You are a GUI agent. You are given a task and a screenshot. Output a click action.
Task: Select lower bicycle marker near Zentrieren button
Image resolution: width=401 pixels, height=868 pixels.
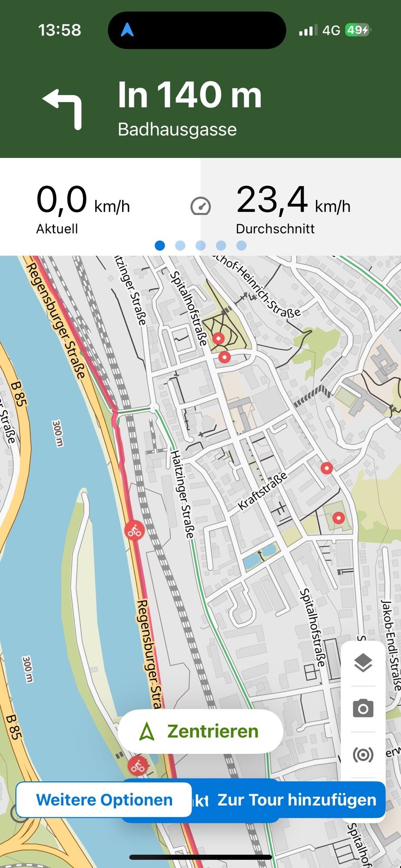138,767
